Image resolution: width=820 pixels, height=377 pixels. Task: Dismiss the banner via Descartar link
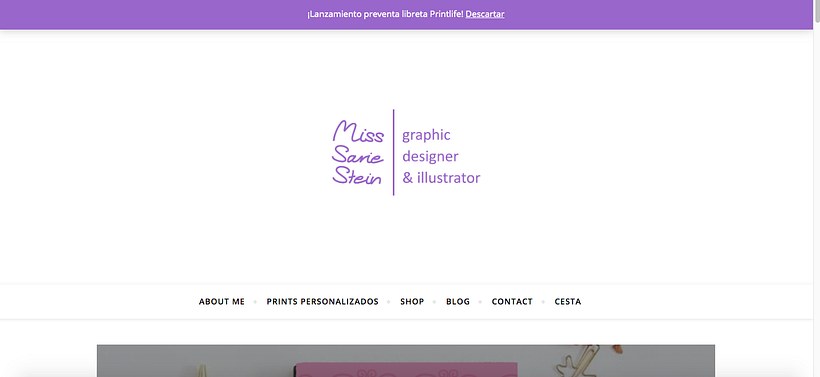[485, 14]
